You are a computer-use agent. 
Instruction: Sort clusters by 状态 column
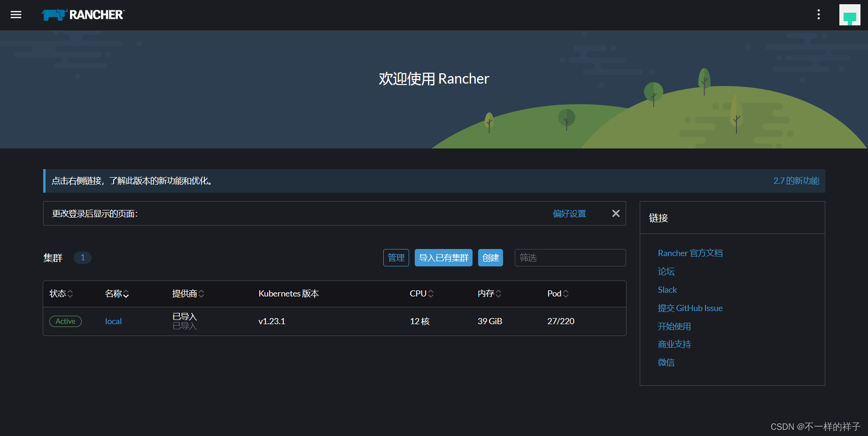click(61, 293)
